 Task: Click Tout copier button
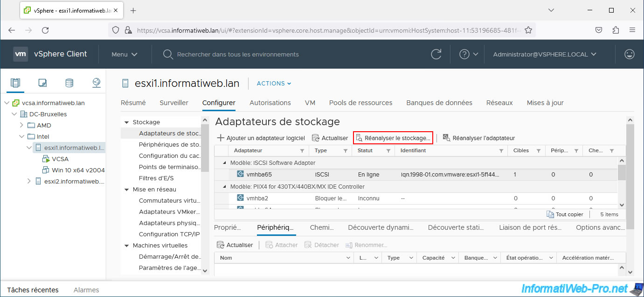[565, 214]
